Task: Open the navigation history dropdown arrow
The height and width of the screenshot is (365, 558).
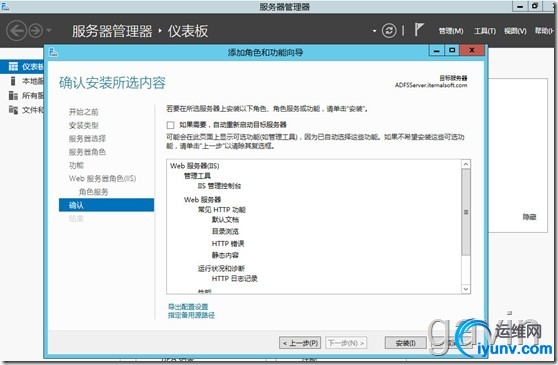Action: [49, 31]
